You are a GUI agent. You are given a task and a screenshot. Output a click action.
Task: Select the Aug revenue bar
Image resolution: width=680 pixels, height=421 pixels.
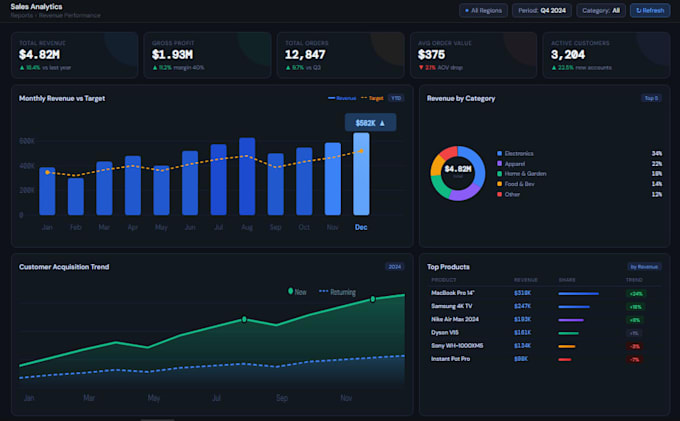(x=247, y=176)
